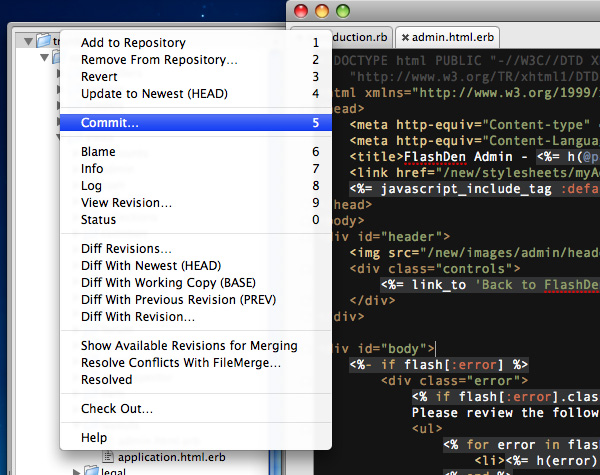Click the green zoom window button

point(343,11)
